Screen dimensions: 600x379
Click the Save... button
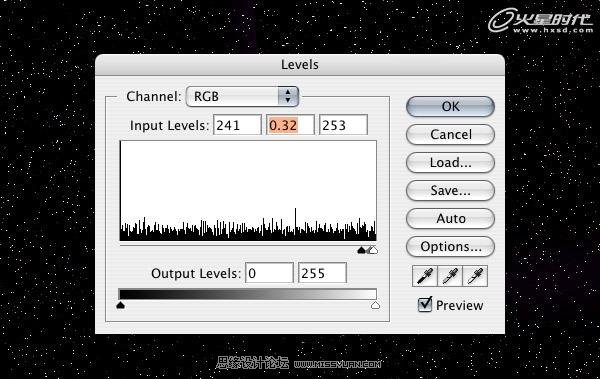click(x=450, y=190)
